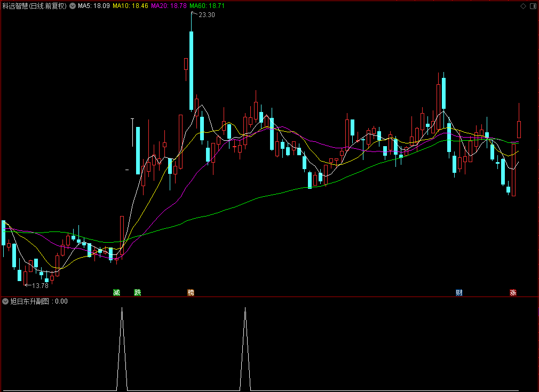Click the first spike in the sub-chart
This screenshot has height=392, width=539.
[122, 349]
